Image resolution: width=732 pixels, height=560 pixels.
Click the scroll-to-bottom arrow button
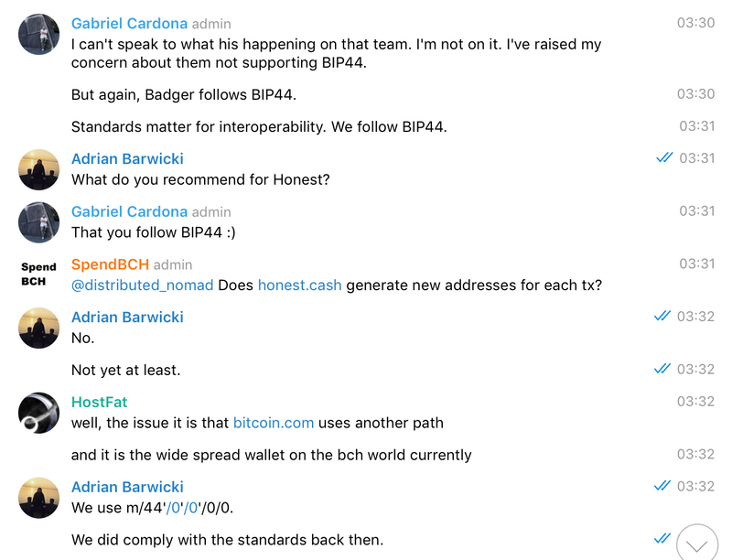[x=697, y=544]
